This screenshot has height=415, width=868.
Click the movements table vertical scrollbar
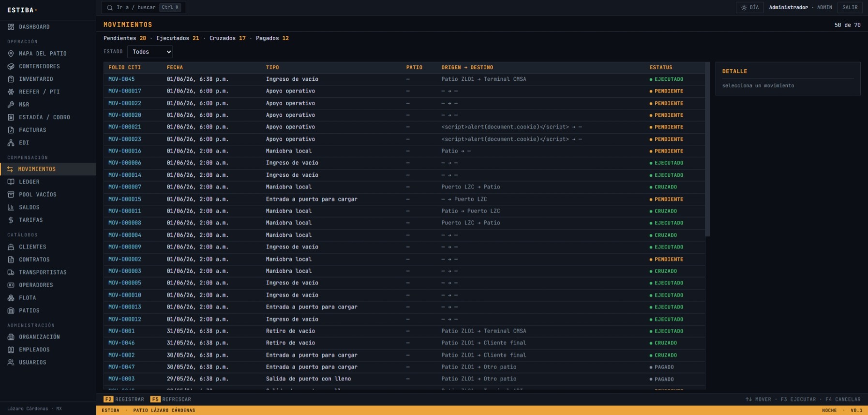pos(707,149)
